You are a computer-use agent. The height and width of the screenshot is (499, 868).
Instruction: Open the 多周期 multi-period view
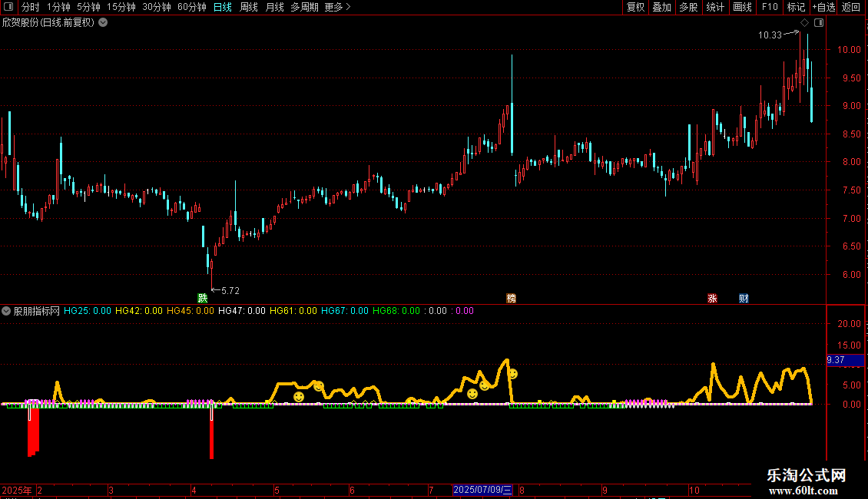pos(304,7)
